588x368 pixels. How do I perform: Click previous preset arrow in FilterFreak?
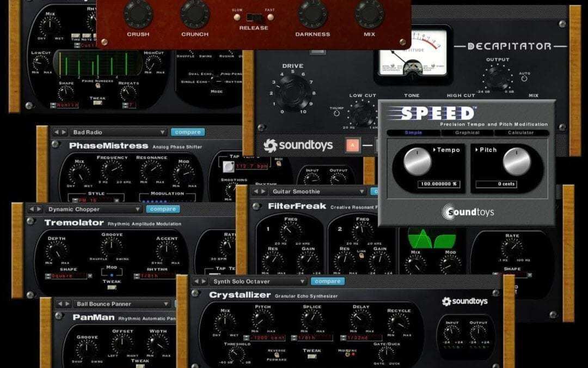256,191
